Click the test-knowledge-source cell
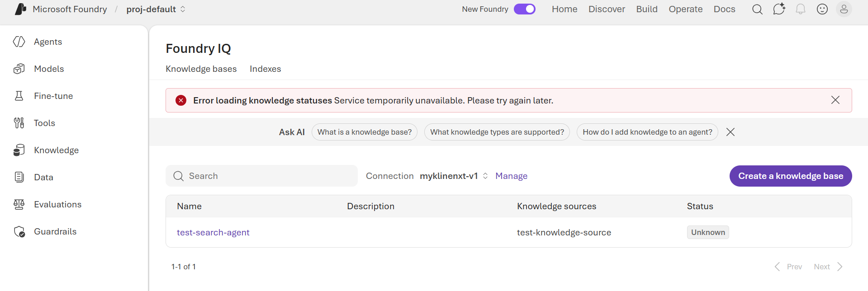 564,232
